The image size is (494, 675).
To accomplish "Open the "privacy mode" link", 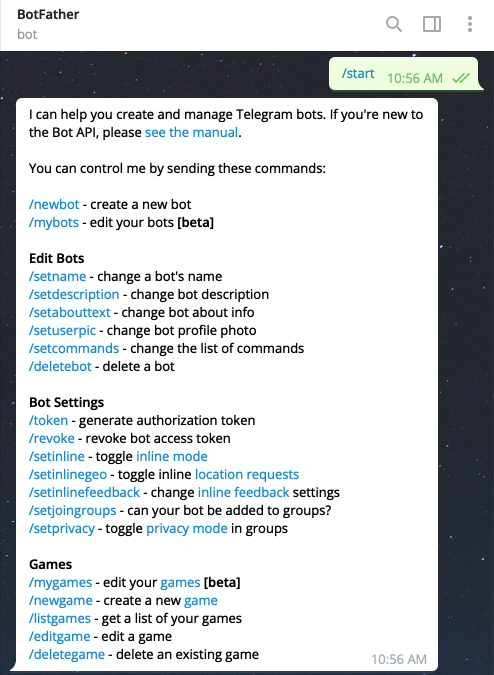I will [187, 528].
